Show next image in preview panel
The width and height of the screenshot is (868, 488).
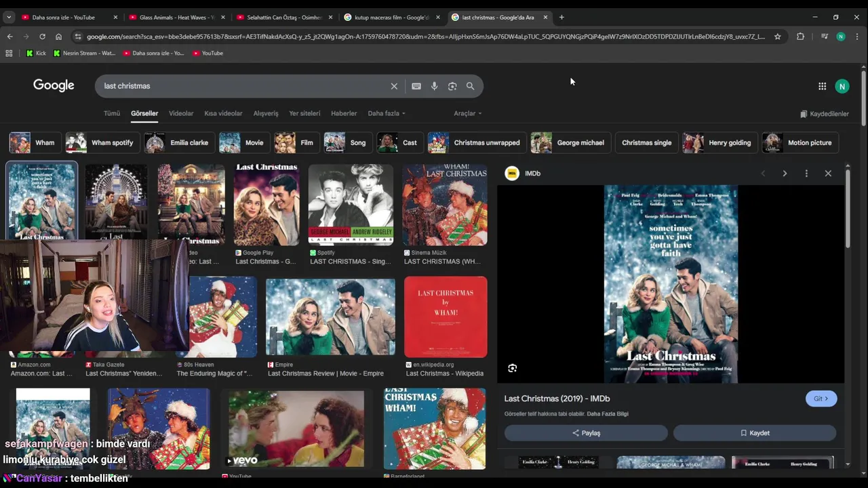click(785, 174)
